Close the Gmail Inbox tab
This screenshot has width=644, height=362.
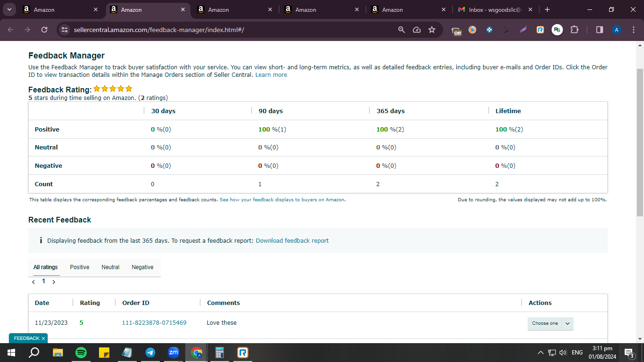[530, 9]
